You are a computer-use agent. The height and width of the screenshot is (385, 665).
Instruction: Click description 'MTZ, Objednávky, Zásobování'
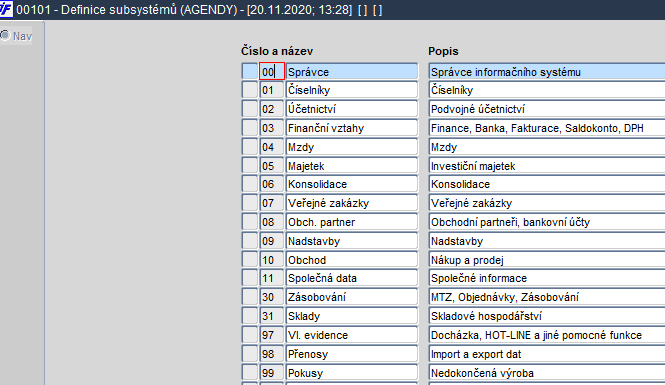547,297
